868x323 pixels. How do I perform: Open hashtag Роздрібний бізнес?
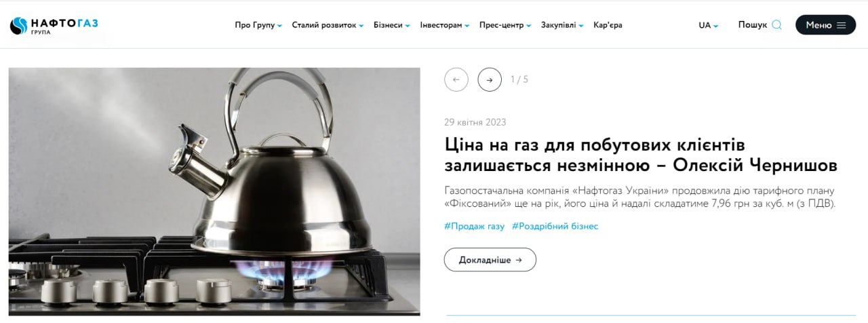click(x=555, y=226)
